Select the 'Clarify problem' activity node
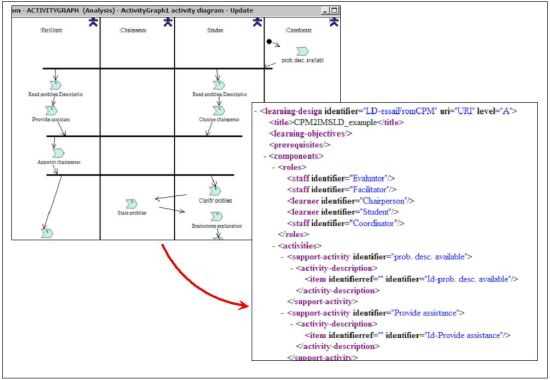 coord(215,191)
